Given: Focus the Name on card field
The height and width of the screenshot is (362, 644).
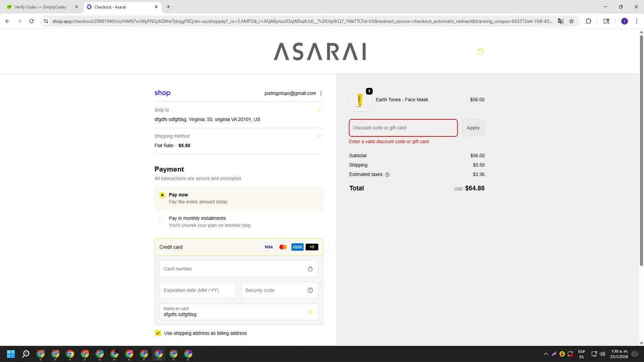Looking at the screenshot, I should coord(239,312).
